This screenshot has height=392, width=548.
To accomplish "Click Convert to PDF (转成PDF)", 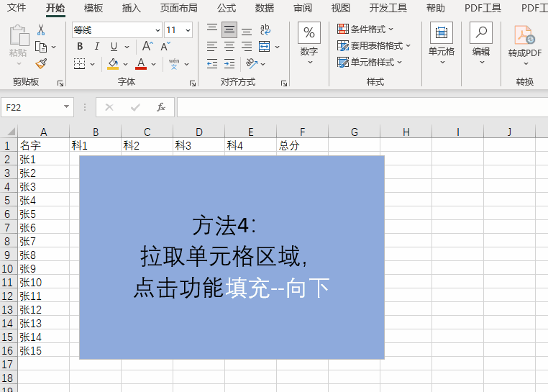I will pyautogui.click(x=524, y=45).
